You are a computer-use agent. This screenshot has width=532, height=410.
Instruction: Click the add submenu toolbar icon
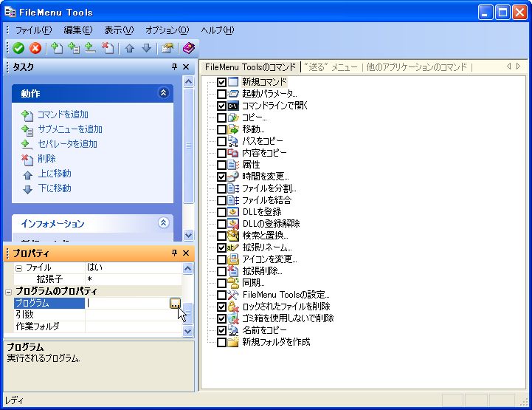73,48
